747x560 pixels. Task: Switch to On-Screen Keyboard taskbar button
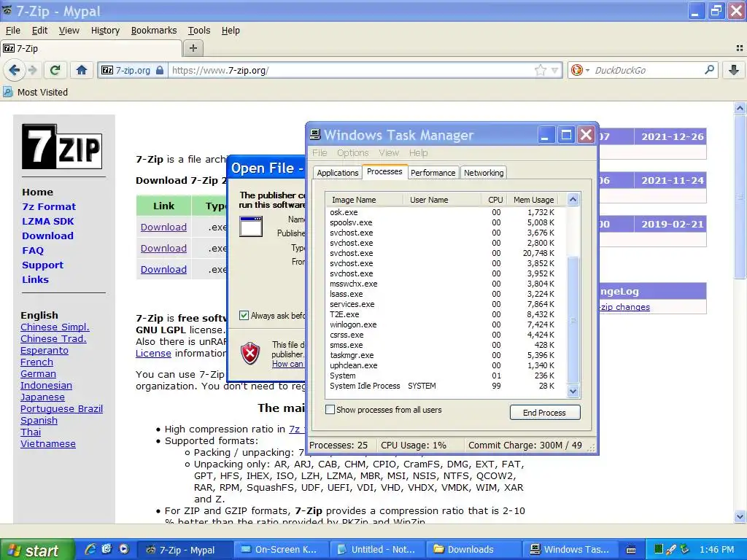click(x=281, y=550)
